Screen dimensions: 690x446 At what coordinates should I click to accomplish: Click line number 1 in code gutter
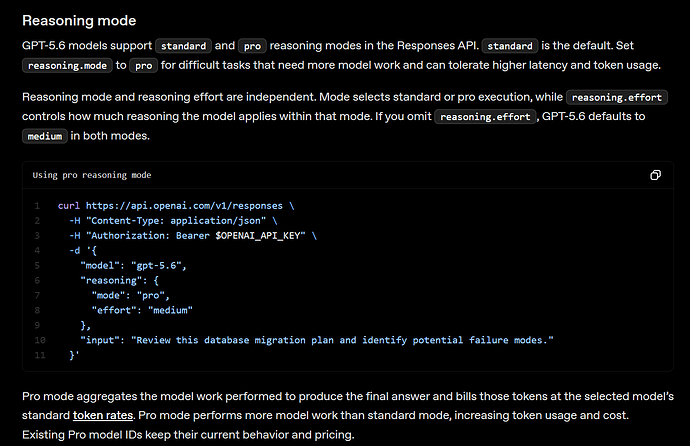click(x=37, y=206)
